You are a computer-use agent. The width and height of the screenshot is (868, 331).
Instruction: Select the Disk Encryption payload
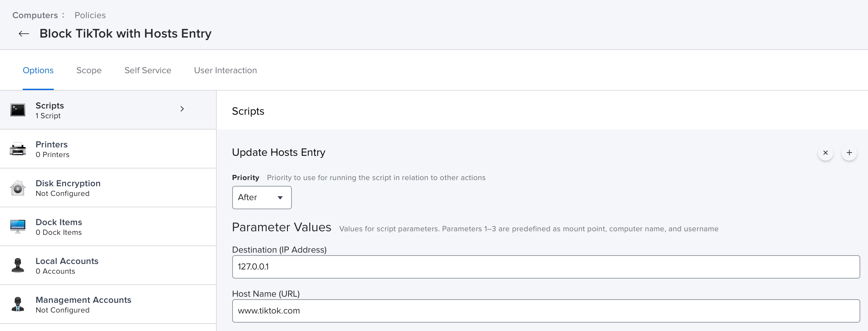(x=108, y=188)
